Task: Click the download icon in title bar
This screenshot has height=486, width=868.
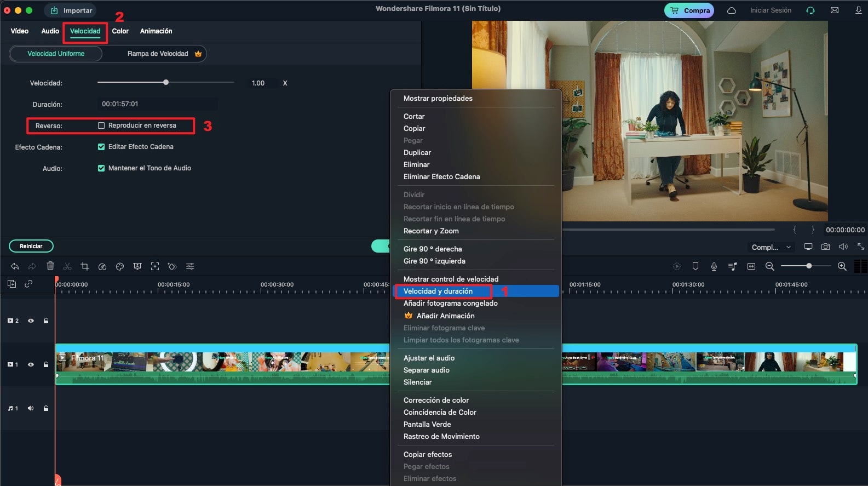Action: point(859,10)
